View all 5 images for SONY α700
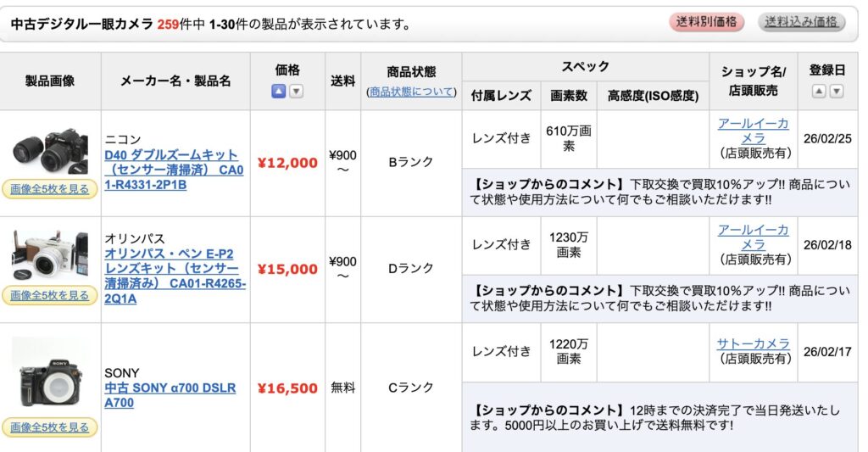868x452 pixels. 50,427
